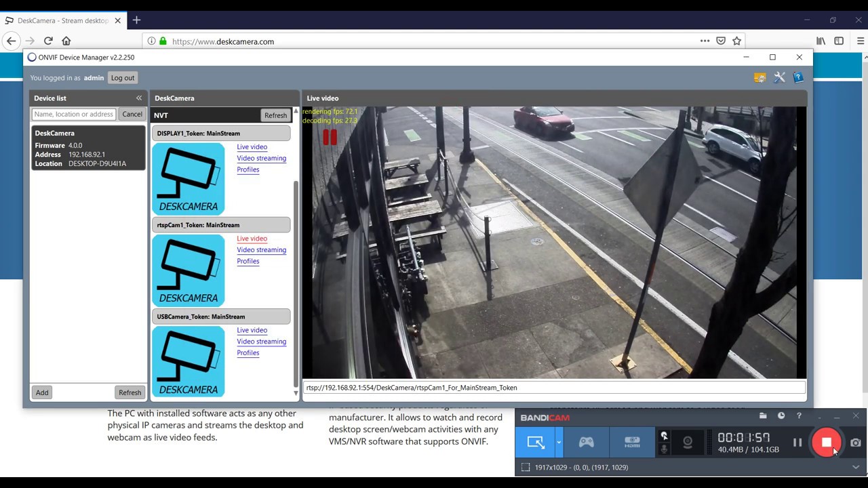Screen dimensions: 868x488
Task: Open Bandicam scheduled recording clock icon
Action: 781,415
